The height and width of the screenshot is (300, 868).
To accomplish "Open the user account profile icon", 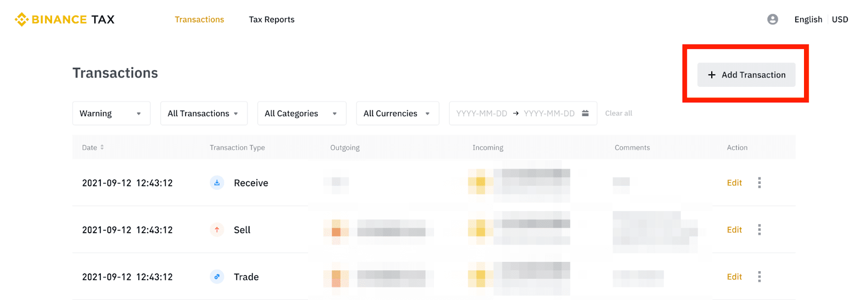I will (773, 20).
